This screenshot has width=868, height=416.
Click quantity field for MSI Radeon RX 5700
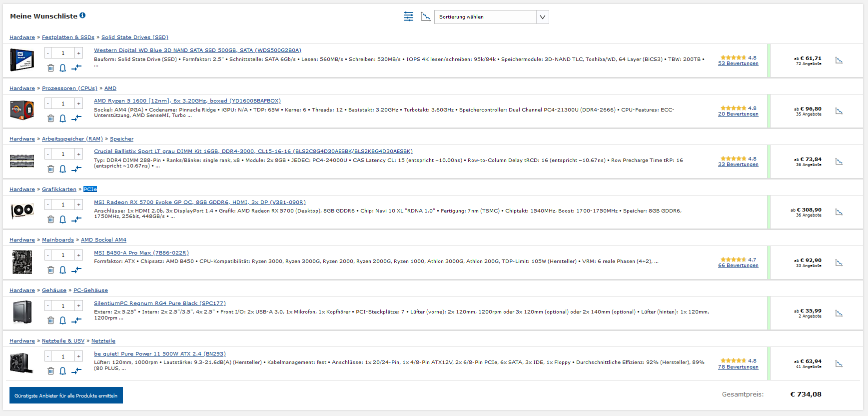coord(63,204)
